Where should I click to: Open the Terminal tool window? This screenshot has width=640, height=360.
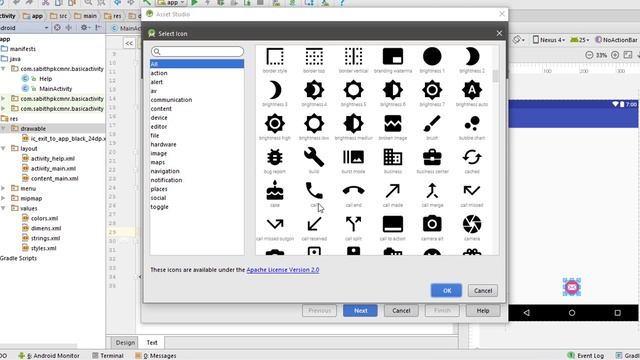(108, 356)
